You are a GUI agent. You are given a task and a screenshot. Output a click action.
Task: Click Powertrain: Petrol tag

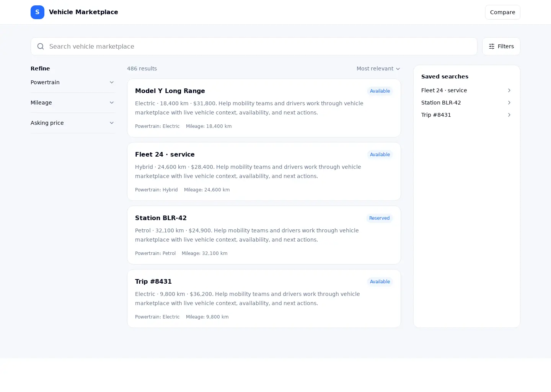(155, 253)
